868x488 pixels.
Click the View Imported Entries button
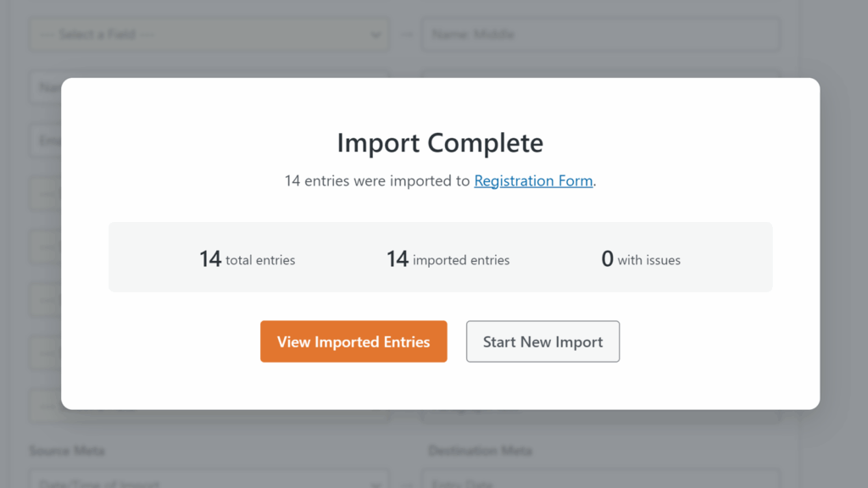pyautogui.click(x=353, y=341)
